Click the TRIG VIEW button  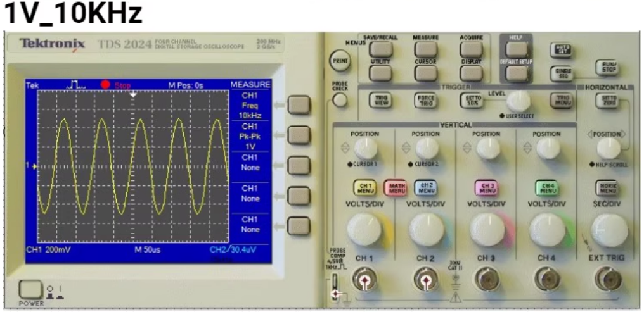point(380,99)
